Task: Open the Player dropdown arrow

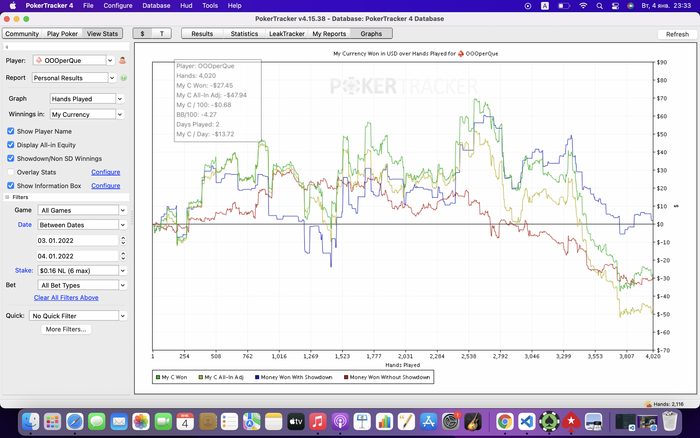Action: (110, 60)
